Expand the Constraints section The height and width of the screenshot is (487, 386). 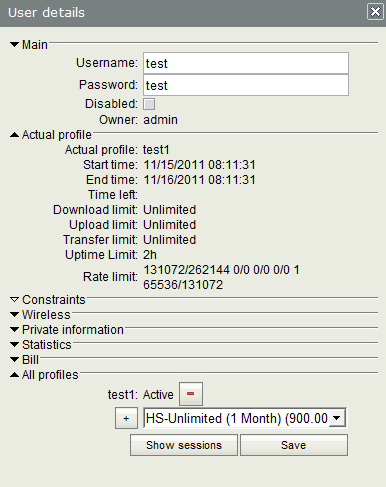pyautogui.click(x=14, y=300)
